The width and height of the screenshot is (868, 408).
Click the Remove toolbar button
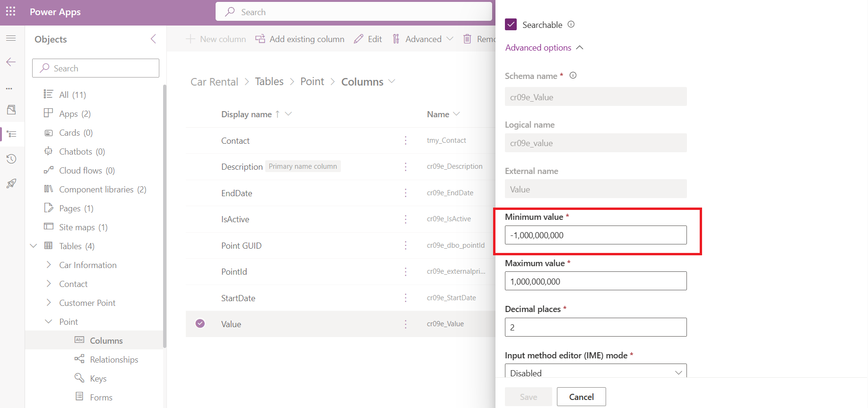click(478, 39)
